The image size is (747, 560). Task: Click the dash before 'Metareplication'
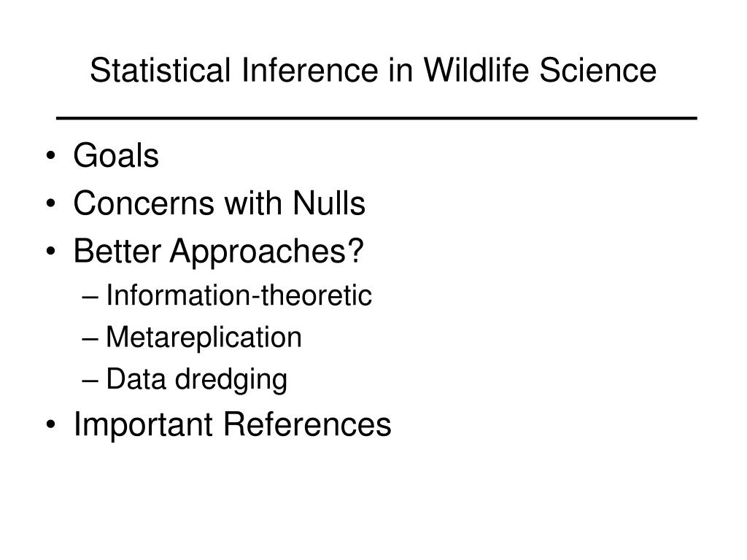point(90,339)
